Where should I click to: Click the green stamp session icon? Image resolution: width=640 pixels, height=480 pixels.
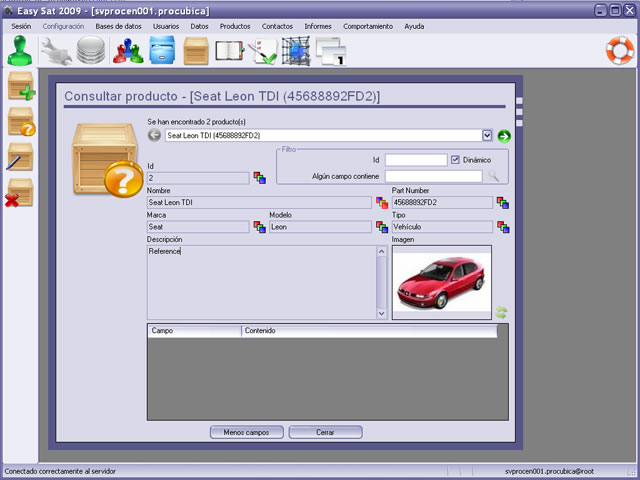19,51
